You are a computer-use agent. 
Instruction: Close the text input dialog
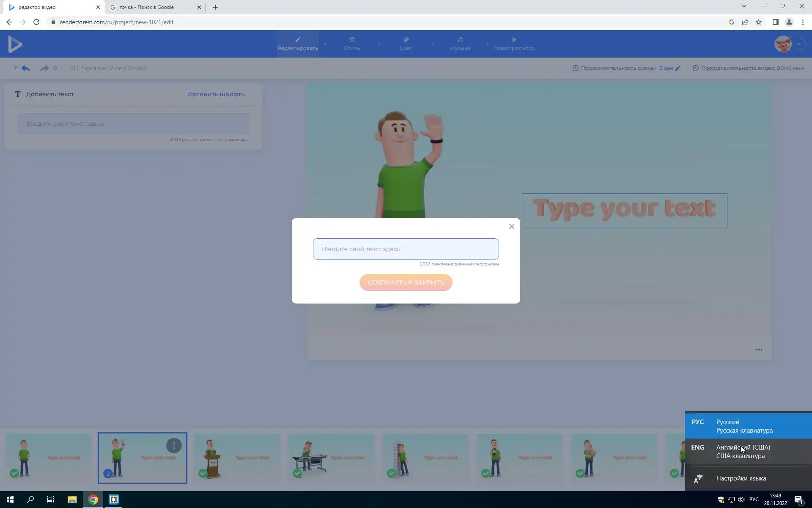tap(511, 226)
